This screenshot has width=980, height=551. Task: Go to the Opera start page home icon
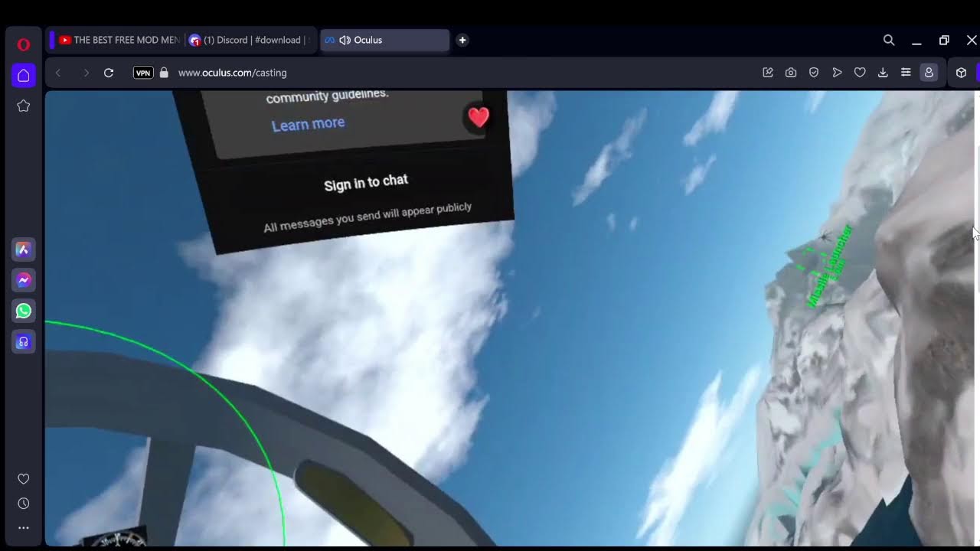[23, 75]
